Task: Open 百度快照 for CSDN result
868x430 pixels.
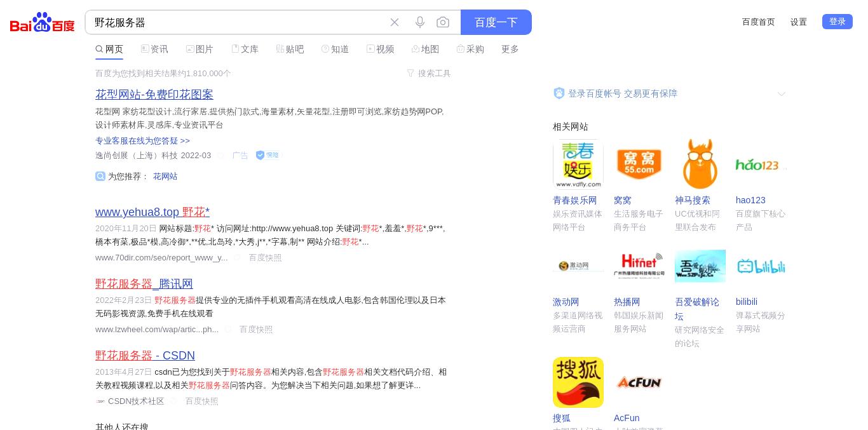Action: point(201,401)
